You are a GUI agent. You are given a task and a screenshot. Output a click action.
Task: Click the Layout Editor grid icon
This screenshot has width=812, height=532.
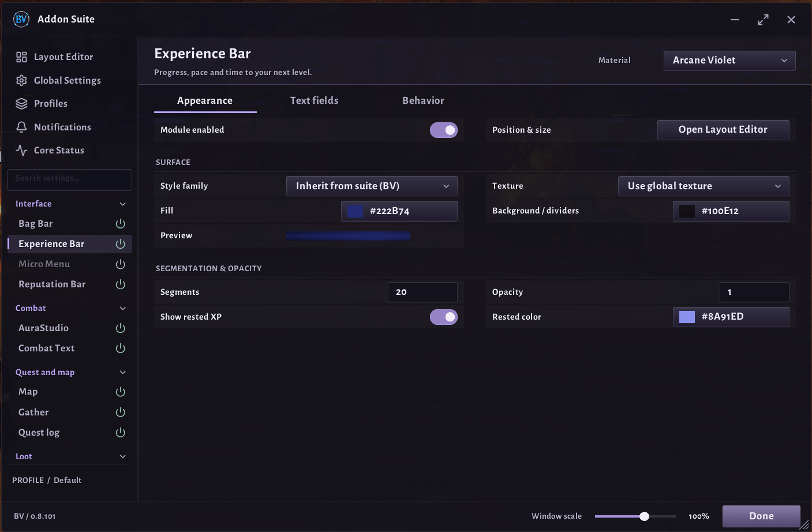pos(21,57)
